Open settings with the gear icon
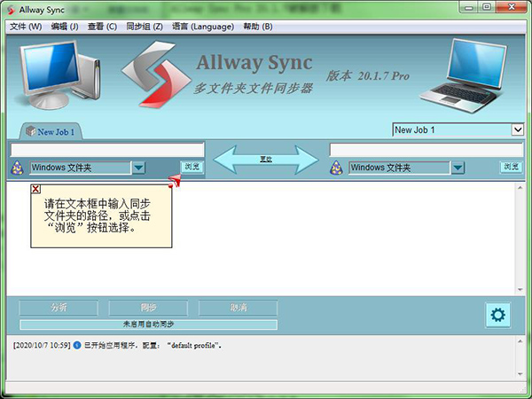Screen dimensions: 532x399 click(x=497, y=315)
